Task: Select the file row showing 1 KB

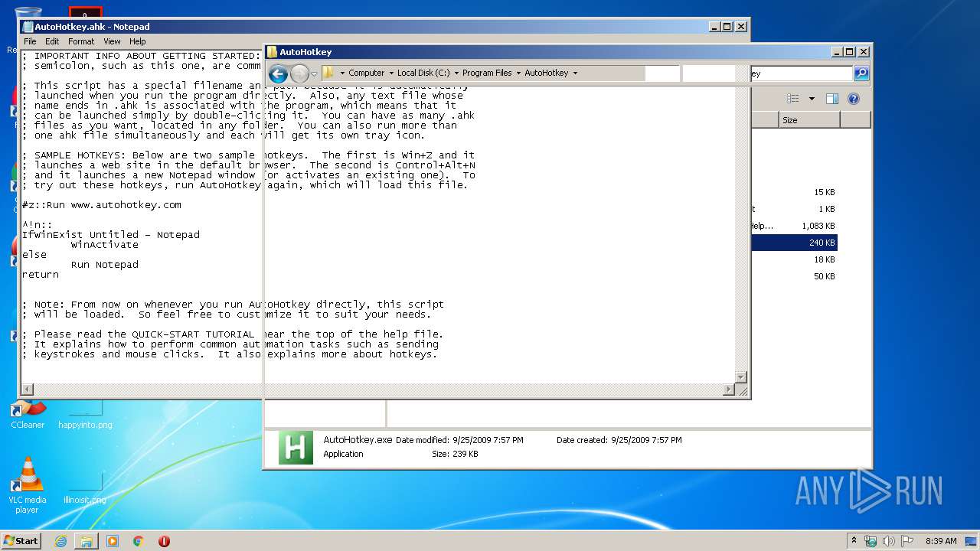Action: click(794, 209)
